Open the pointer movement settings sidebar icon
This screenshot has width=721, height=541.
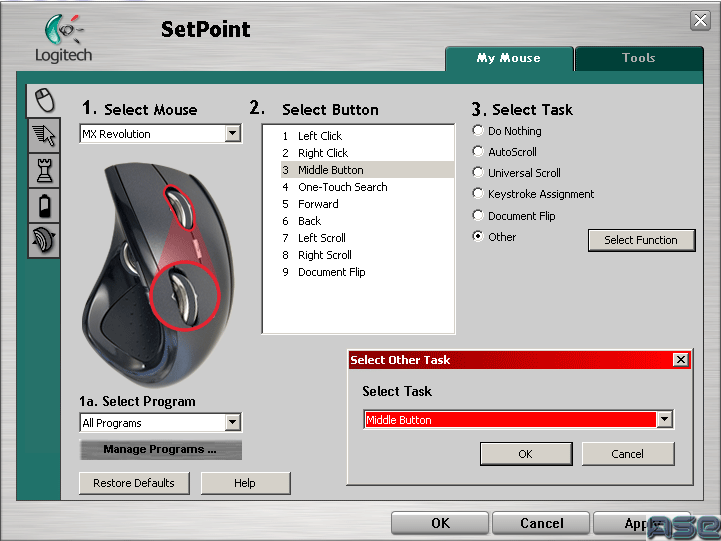point(44,135)
